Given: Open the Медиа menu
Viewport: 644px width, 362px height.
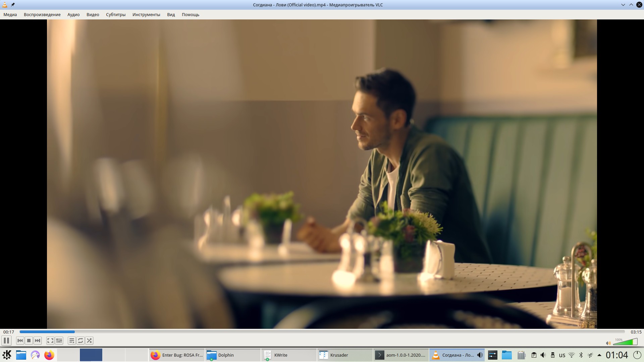Looking at the screenshot, I should click(10, 14).
